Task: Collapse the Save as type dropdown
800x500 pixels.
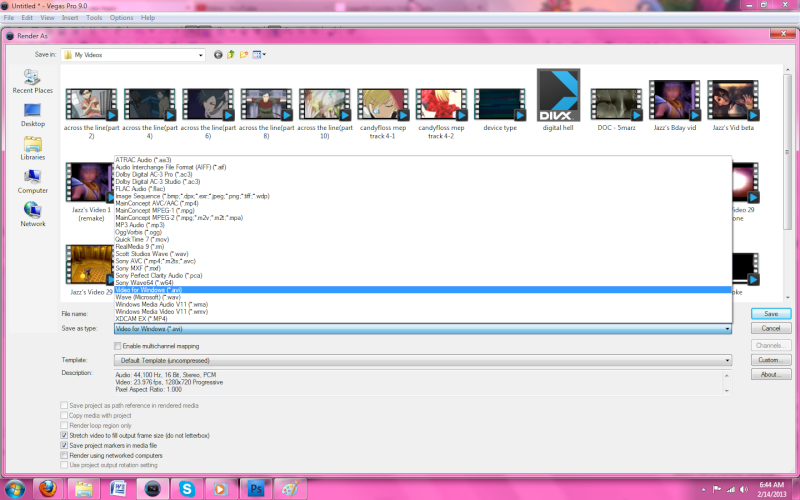Action: (x=727, y=329)
